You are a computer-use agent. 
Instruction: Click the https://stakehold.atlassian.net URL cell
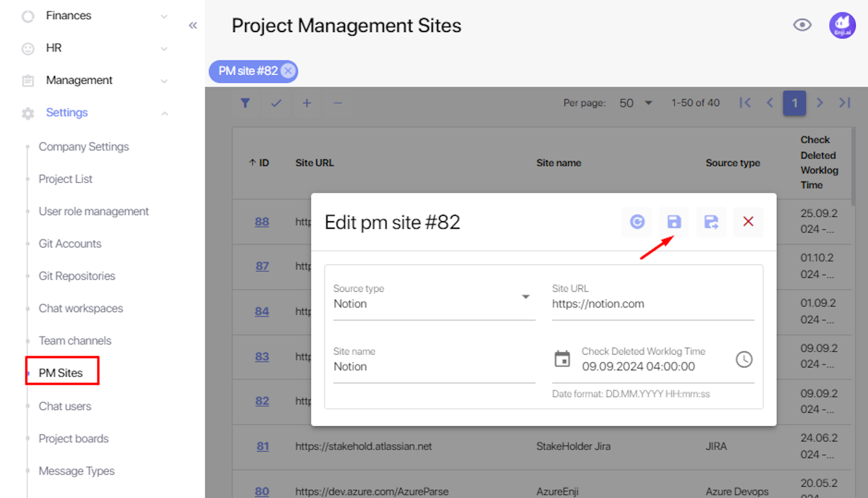tap(363, 446)
